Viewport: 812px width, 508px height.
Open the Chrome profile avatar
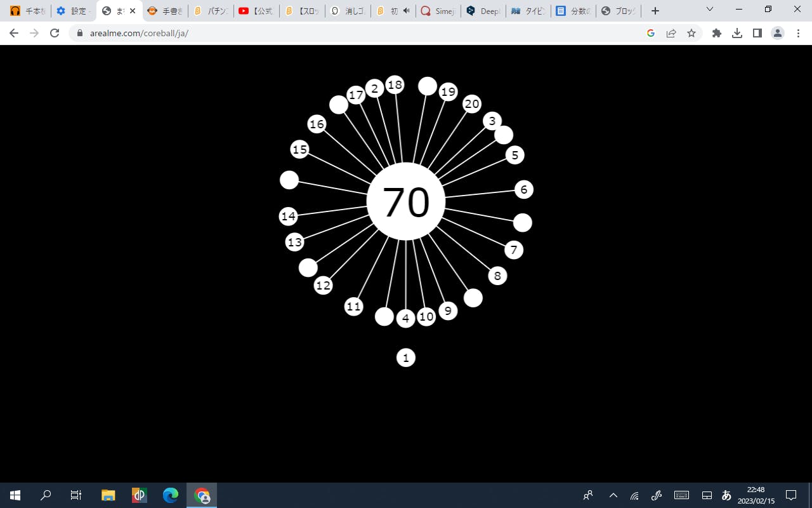778,33
